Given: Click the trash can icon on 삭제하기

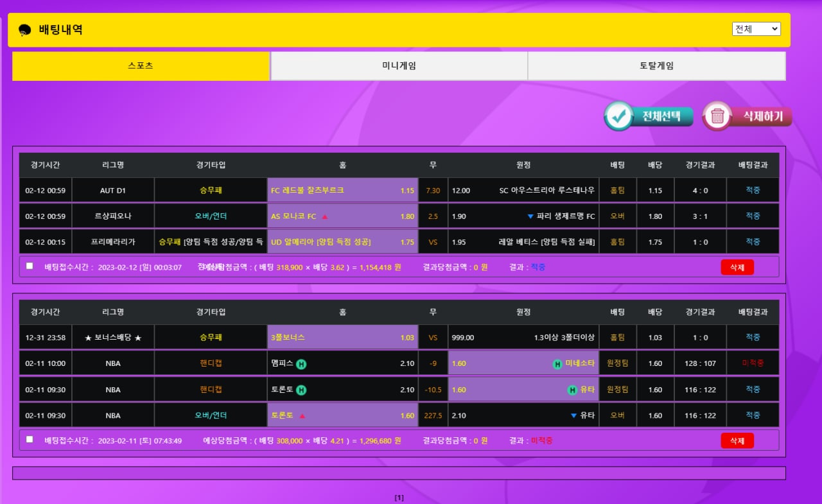Looking at the screenshot, I should (717, 116).
